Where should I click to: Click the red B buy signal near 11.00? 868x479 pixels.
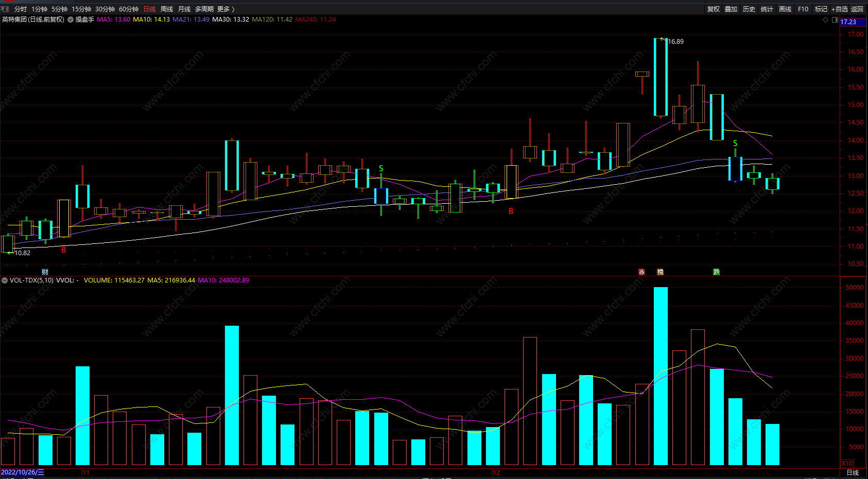click(x=64, y=250)
